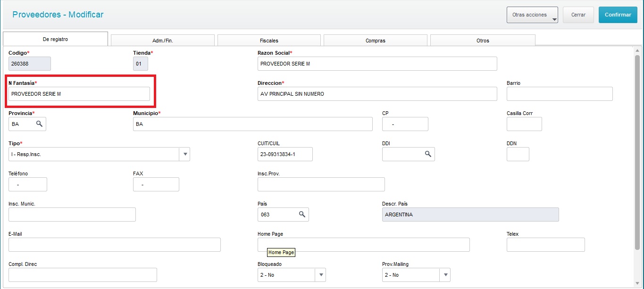Focus the N Fantasia input field

(x=79, y=94)
